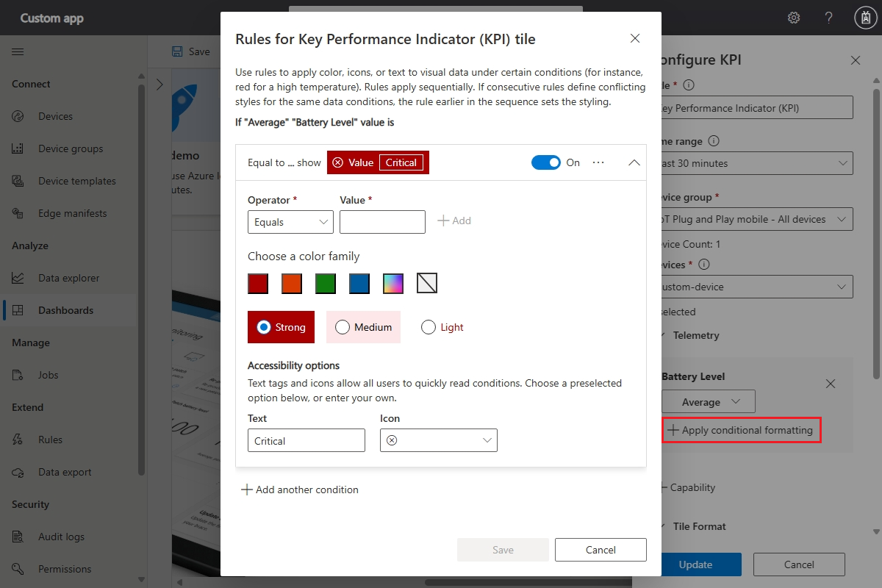The width and height of the screenshot is (882, 588).
Task: Click the Save disk icon in toolbar
Action: 177,51
